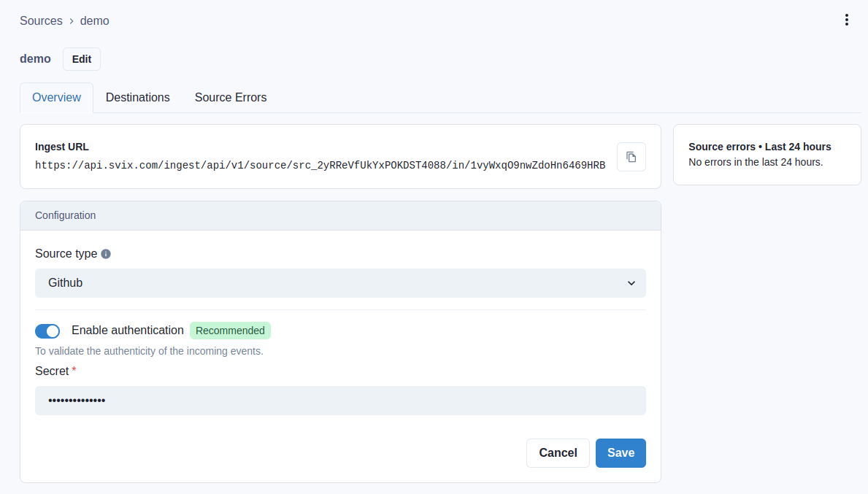Open the kebab menu in the top-right corner

pos(846,20)
